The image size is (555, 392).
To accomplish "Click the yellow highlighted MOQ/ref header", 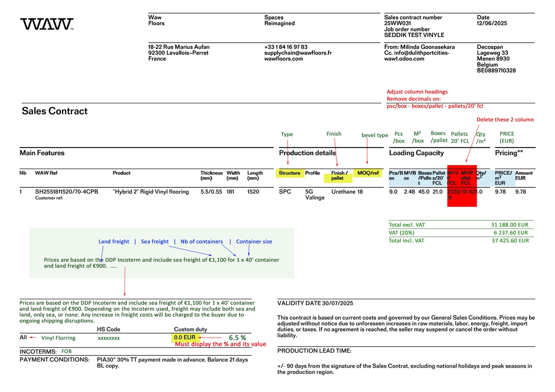I will pos(368,173).
